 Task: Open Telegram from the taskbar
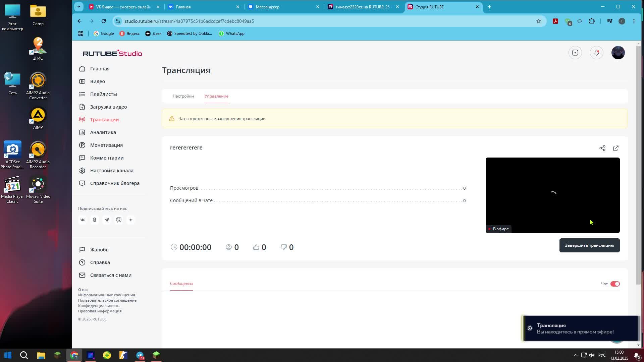(x=140, y=355)
